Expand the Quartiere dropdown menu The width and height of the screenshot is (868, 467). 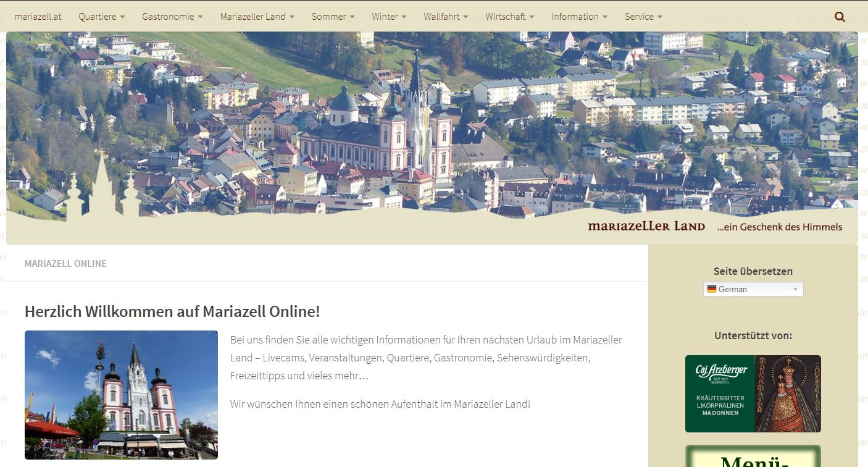101,17
